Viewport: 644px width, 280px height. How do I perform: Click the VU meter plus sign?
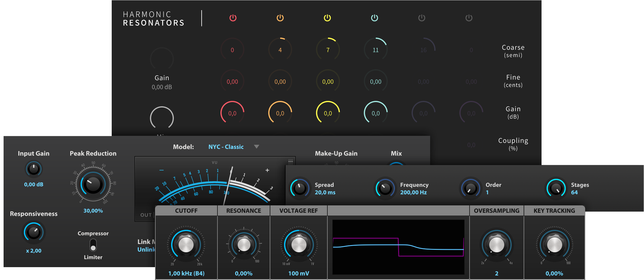(x=267, y=170)
